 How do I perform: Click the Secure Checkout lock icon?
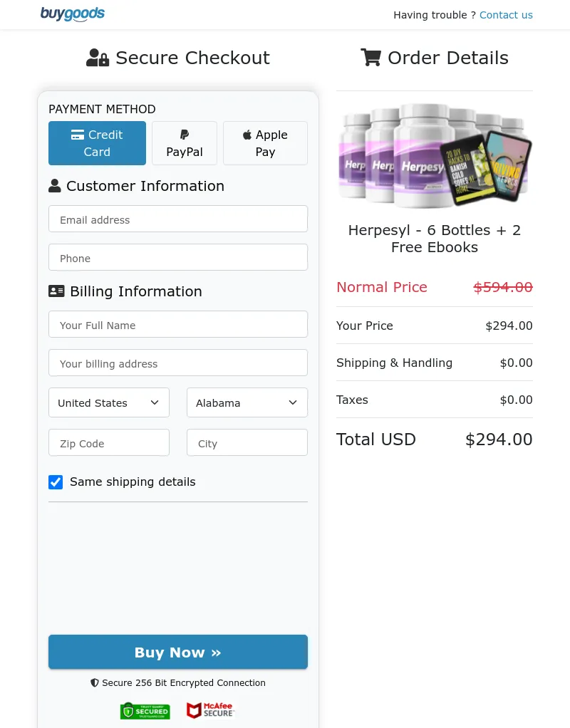click(98, 58)
